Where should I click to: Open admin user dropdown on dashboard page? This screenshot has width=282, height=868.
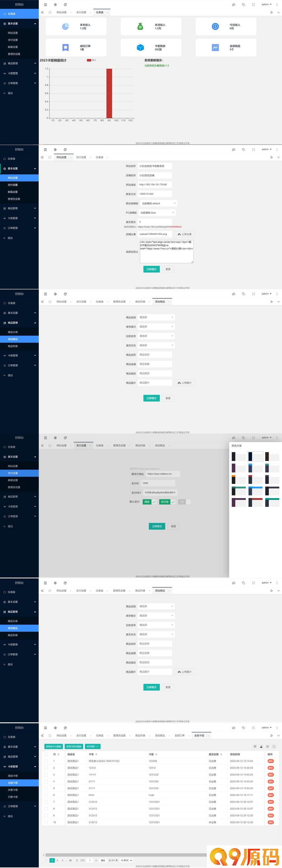click(x=266, y=5)
